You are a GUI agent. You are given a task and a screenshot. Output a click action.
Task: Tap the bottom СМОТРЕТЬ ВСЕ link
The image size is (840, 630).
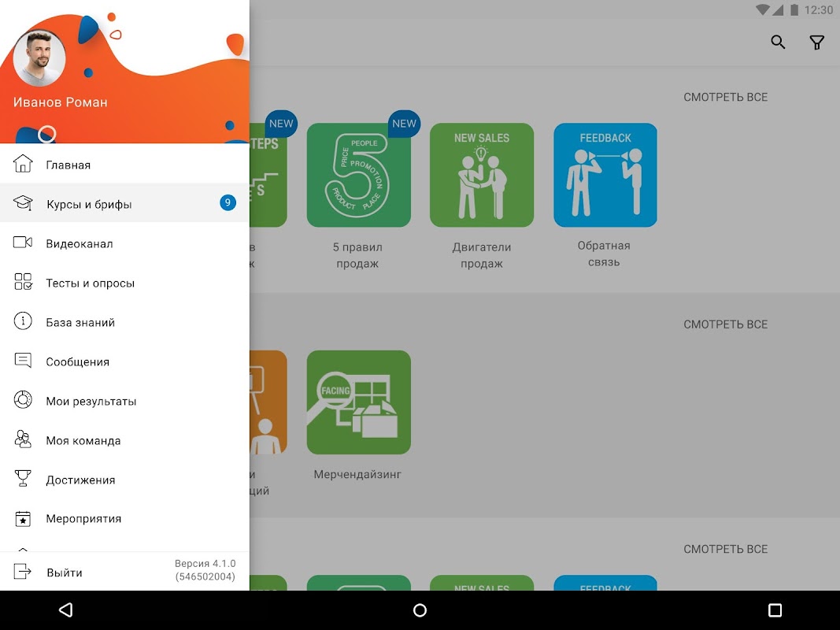(725, 549)
